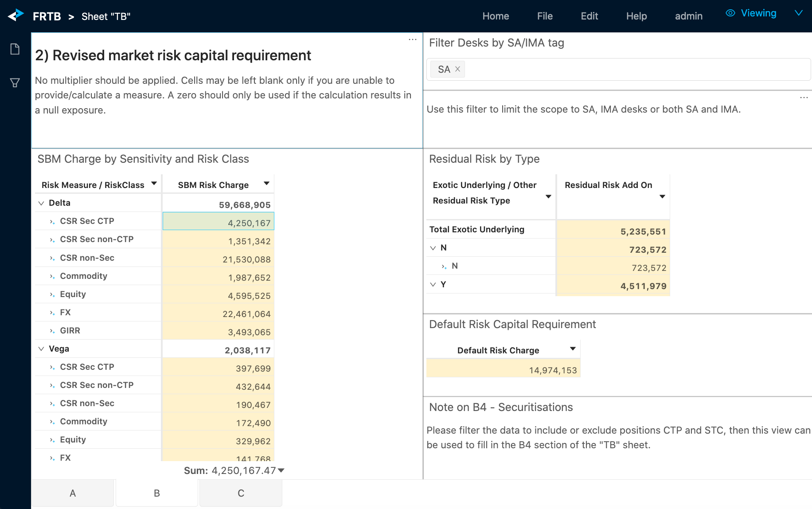Expand Delta Commodity row
Viewport: 812px width, 509px height.
pyautogui.click(x=52, y=276)
